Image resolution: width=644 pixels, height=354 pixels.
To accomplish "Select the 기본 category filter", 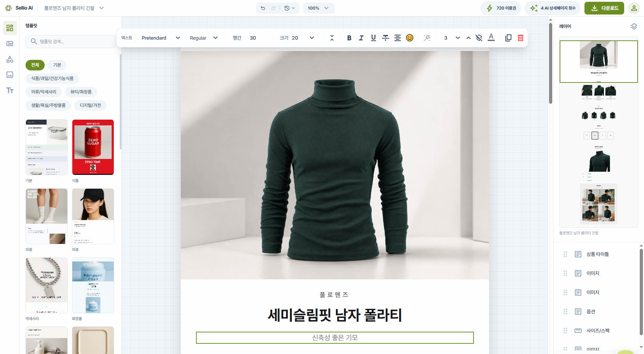I will tap(57, 65).
